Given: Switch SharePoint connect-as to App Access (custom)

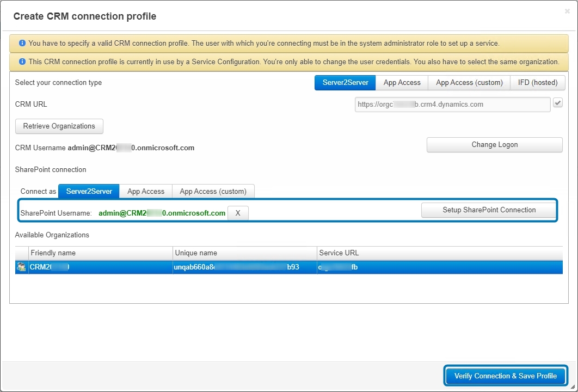Looking at the screenshot, I should (213, 192).
